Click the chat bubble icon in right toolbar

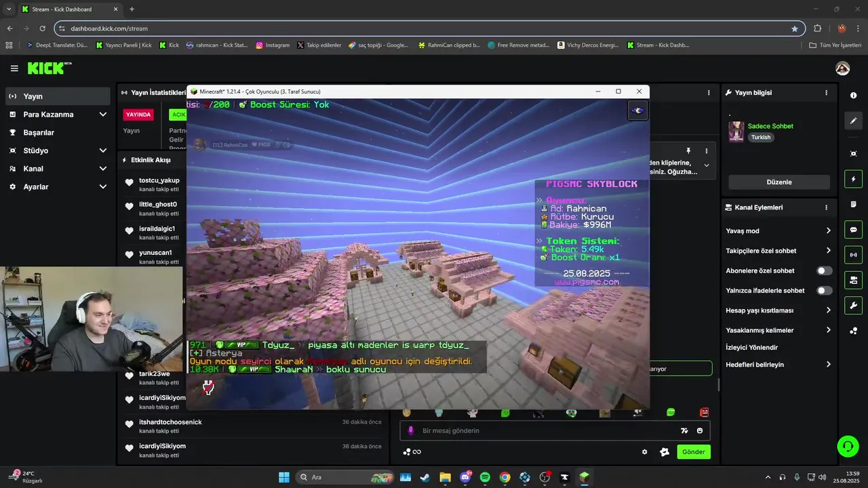[853, 230]
